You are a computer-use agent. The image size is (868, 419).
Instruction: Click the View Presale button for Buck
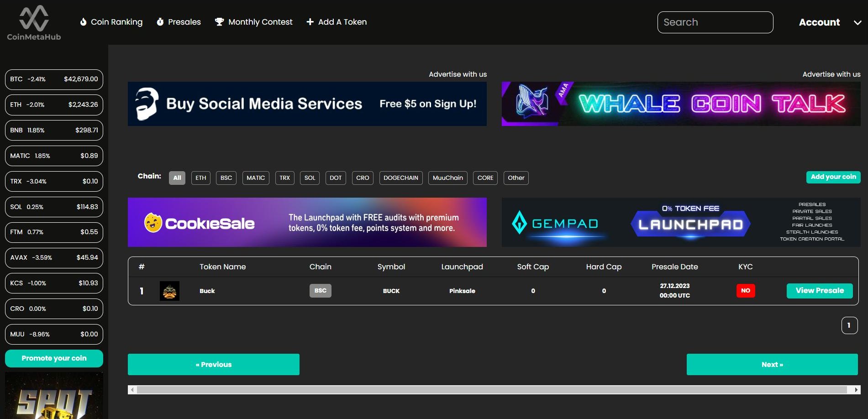(x=820, y=291)
